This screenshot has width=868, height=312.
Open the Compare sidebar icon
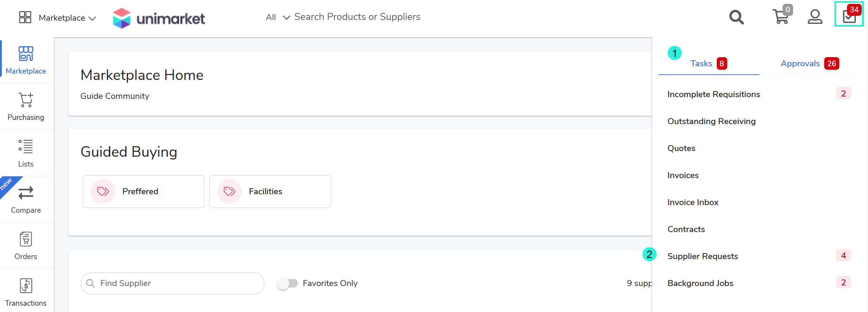(26, 199)
